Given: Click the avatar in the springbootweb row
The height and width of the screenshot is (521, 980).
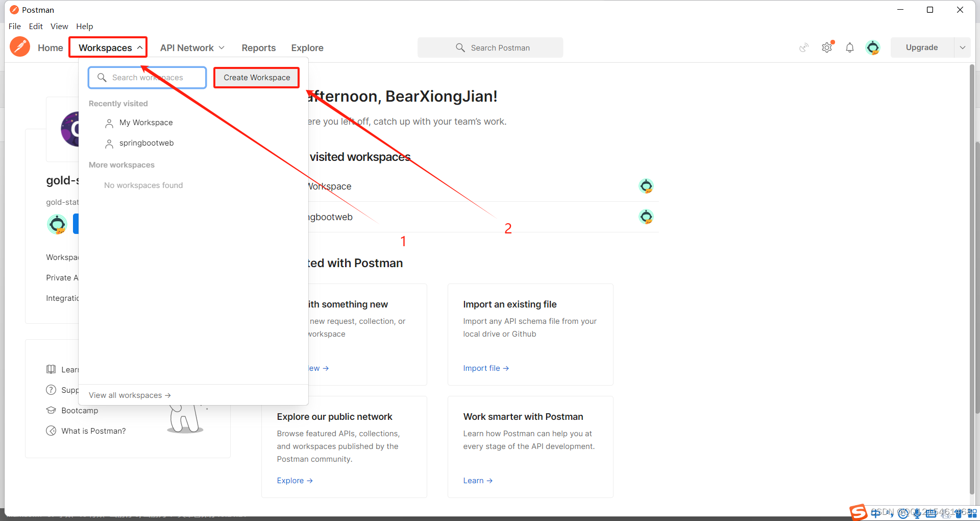Looking at the screenshot, I should (646, 217).
